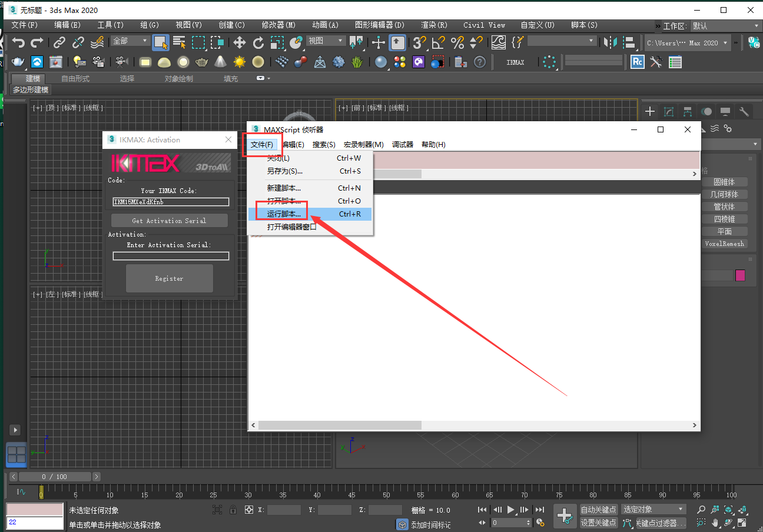
Task: Click the pink object color swatch
Action: tap(740, 275)
